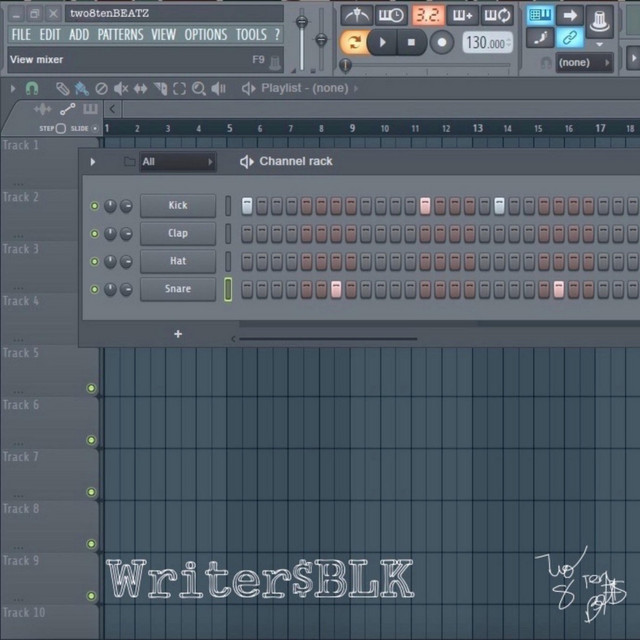The height and width of the screenshot is (640, 640).
Task: Open the PATTERNS menu
Action: click(x=120, y=35)
